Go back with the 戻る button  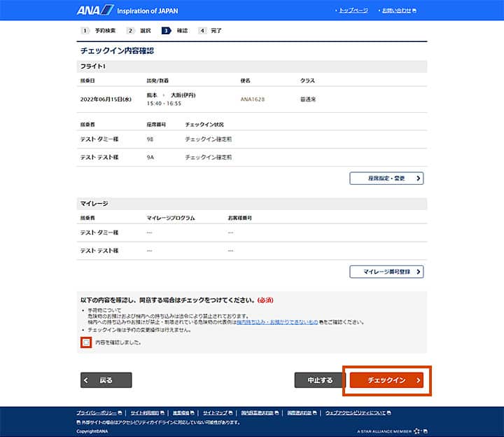tap(106, 380)
